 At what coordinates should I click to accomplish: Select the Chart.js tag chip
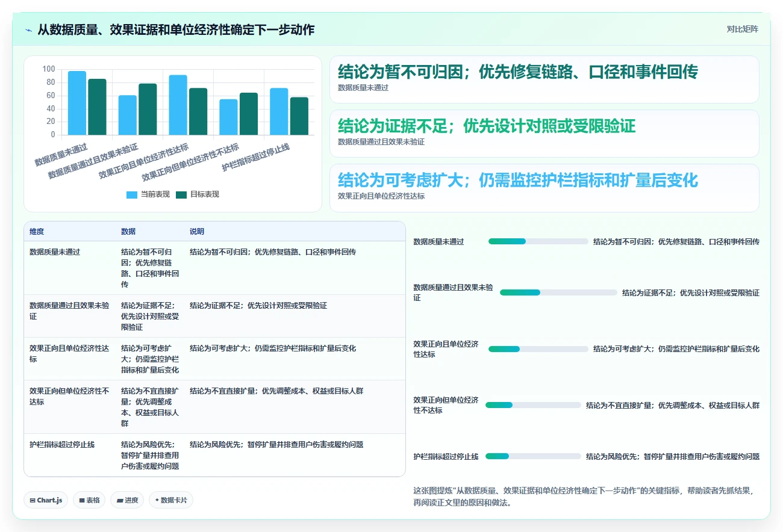point(46,500)
